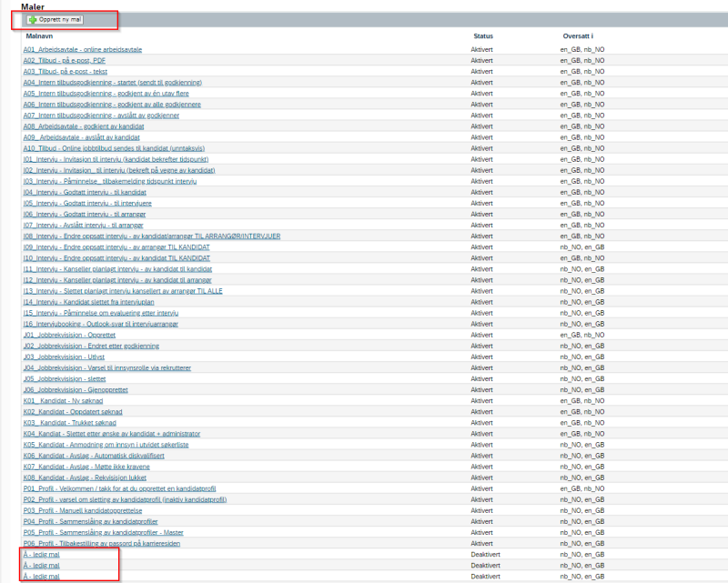This screenshot has width=728, height=583.
Task: Open template A01_Arbeidsavtale - online arbeidsavtale
Action: (83, 50)
